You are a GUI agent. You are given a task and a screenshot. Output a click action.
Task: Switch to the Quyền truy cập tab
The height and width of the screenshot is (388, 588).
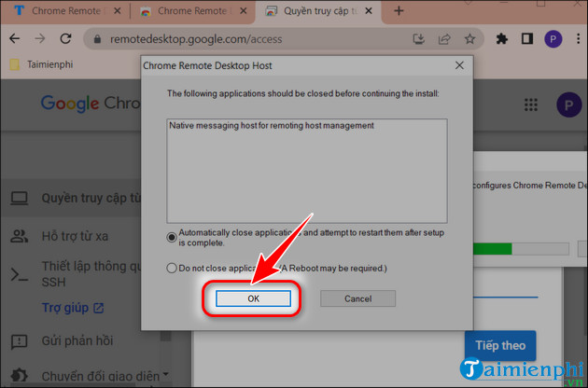click(320, 11)
